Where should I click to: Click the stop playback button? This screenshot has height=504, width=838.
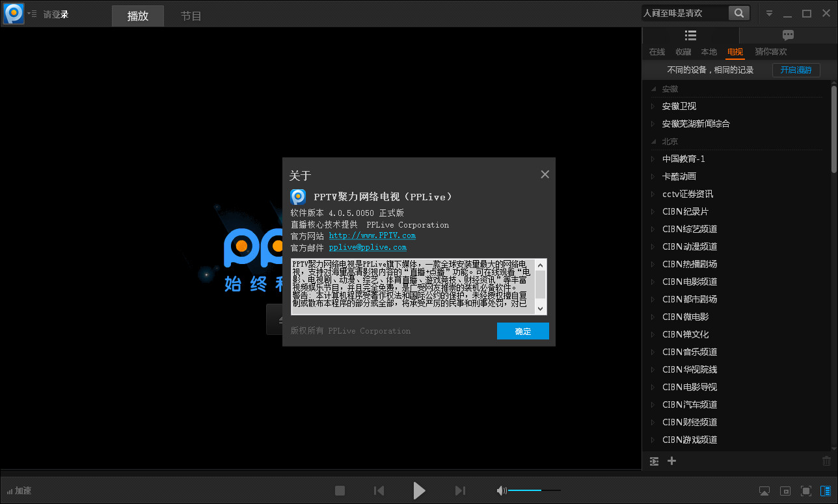coord(340,490)
